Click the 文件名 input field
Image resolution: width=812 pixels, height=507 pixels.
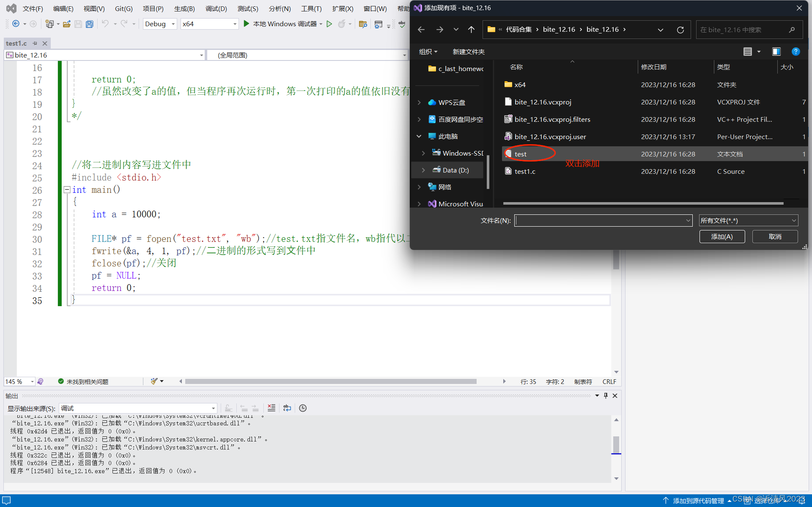click(x=598, y=220)
